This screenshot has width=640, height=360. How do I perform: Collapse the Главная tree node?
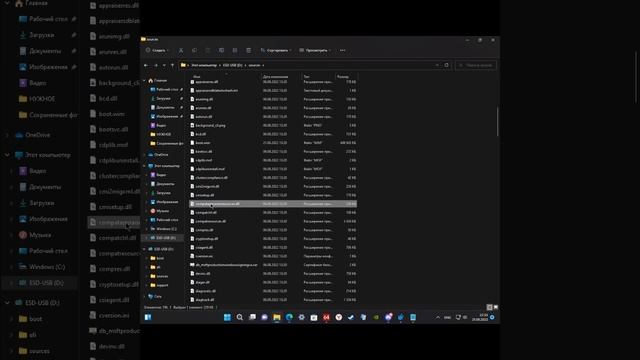[x=144, y=80]
